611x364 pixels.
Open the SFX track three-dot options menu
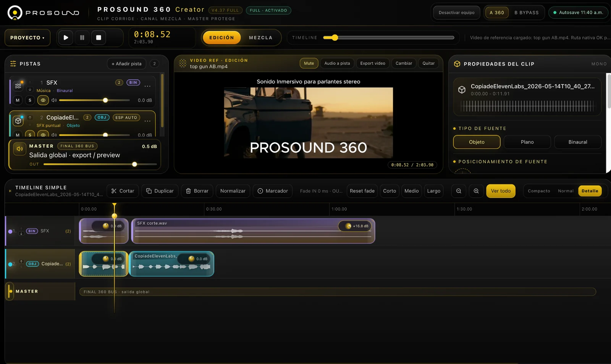(147, 86)
